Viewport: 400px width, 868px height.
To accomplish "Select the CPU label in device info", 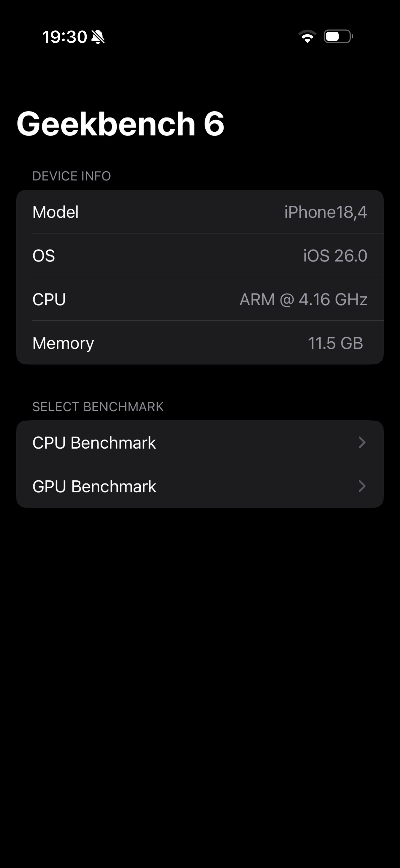I will [x=49, y=299].
